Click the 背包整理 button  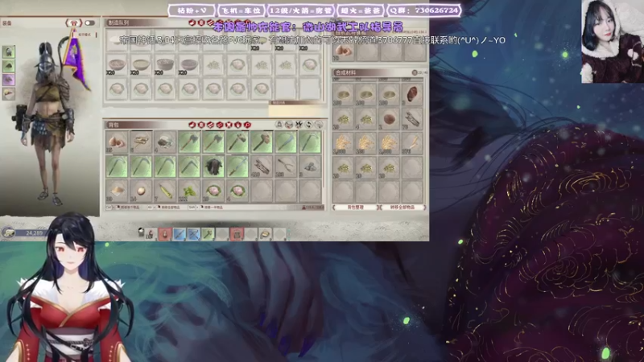point(356,208)
